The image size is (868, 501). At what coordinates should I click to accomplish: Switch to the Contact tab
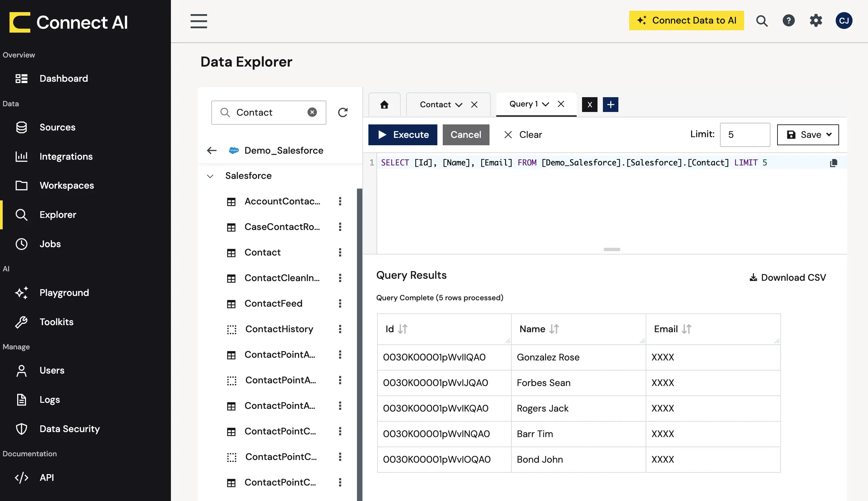click(435, 104)
